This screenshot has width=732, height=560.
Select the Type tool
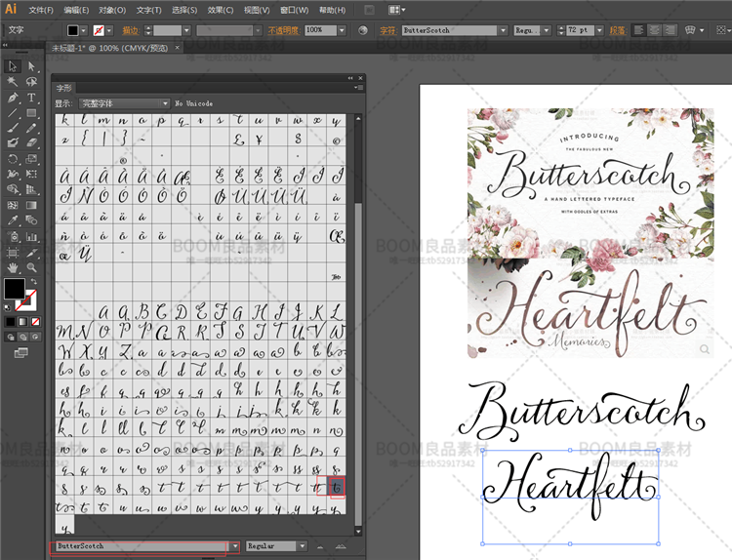[31, 98]
